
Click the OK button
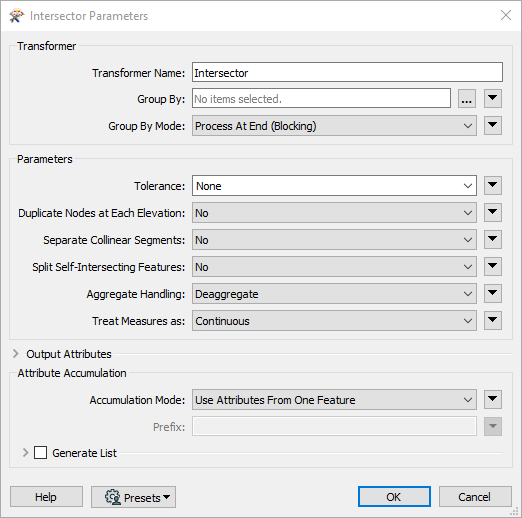pos(394,497)
